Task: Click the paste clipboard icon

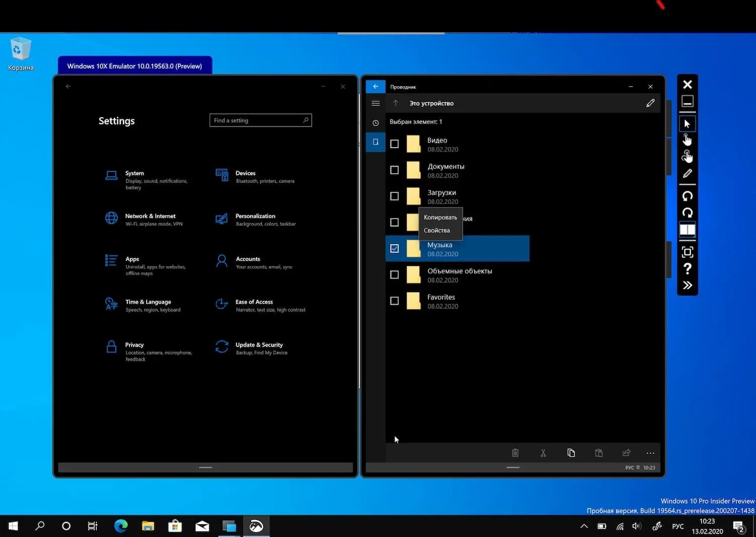Action: 599,453
